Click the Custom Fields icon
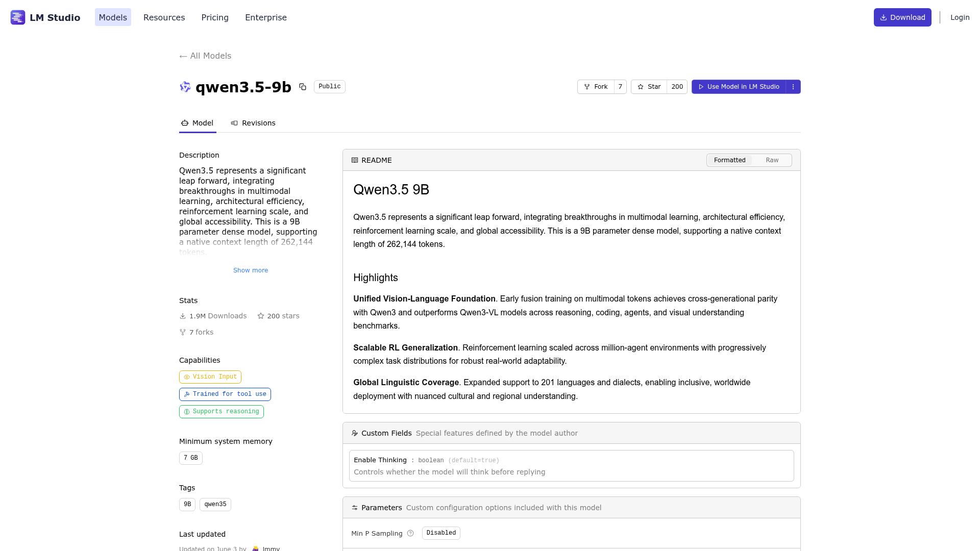Screen dimensions: 980x551 click(355, 433)
